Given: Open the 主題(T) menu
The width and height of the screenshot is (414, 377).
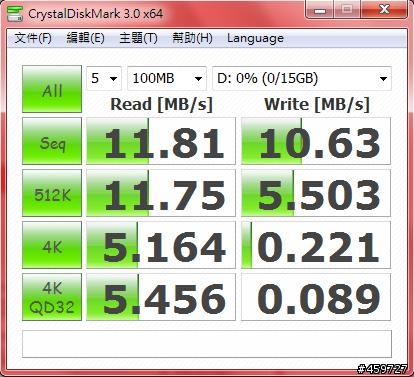Looking at the screenshot, I should click(x=138, y=38).
